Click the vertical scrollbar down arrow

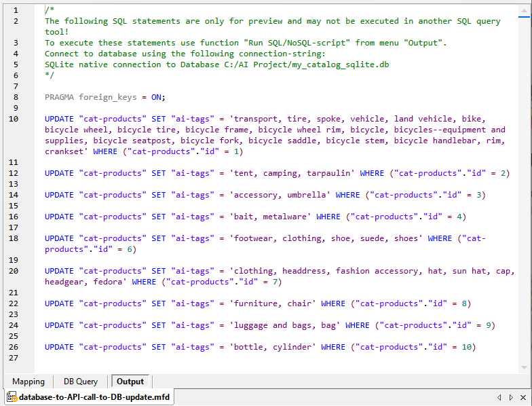click(x=523, y=367)
